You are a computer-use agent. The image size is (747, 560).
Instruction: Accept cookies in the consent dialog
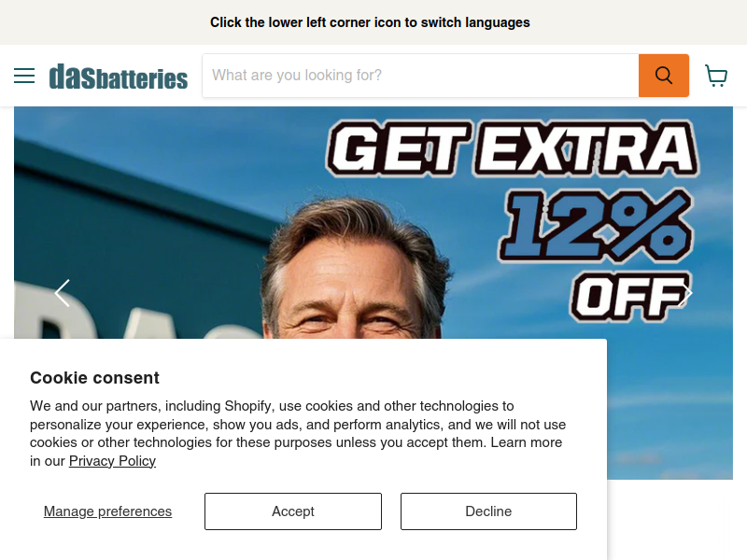[x=293, y=511]
